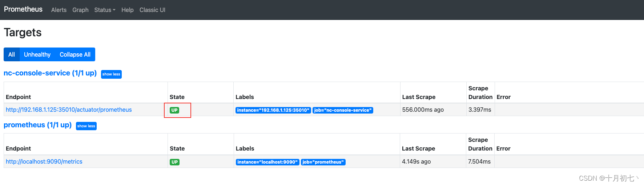
Task: Open the Help page
Action: coord(128,10)
